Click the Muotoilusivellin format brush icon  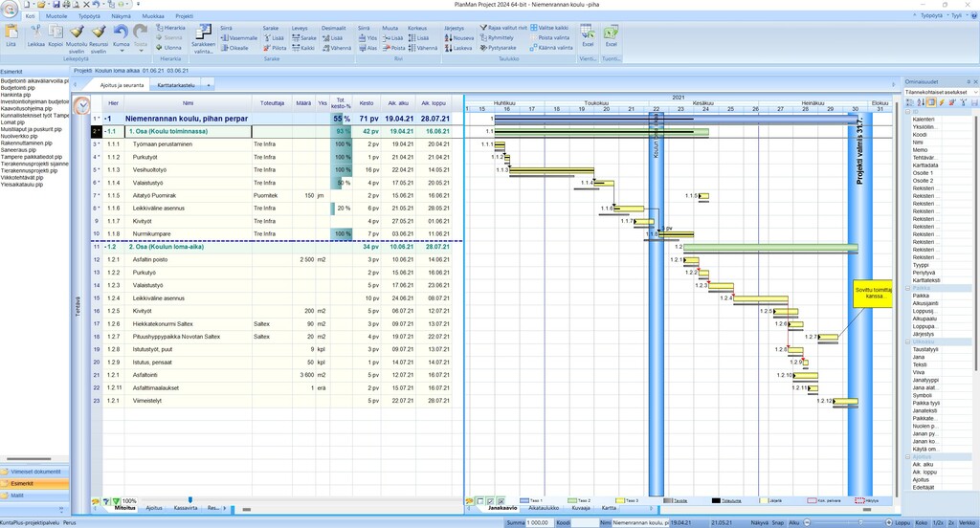pyautogui.click(x=77, y=33)
